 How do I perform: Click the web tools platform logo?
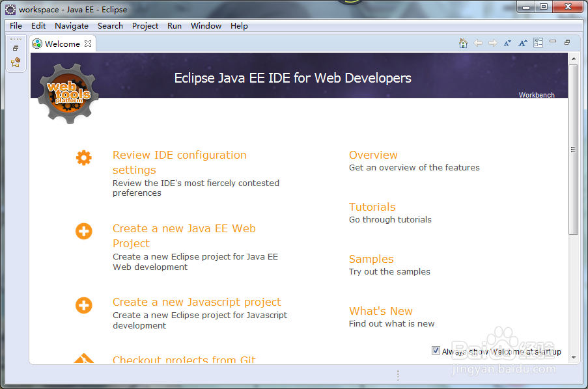pos(68,93)
